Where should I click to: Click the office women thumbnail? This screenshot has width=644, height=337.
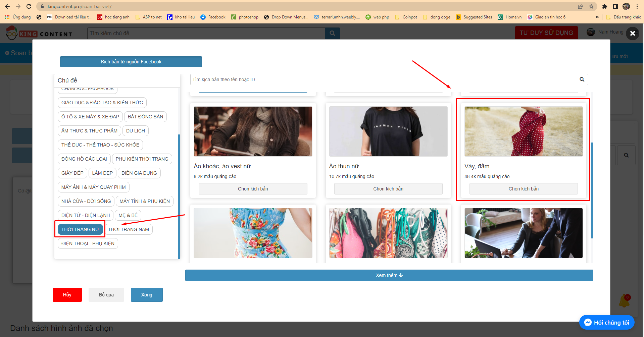click(524, 233)
